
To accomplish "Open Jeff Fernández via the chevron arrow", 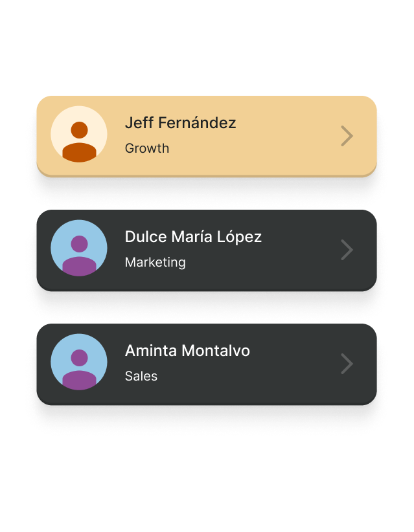I will pos(347,136).
